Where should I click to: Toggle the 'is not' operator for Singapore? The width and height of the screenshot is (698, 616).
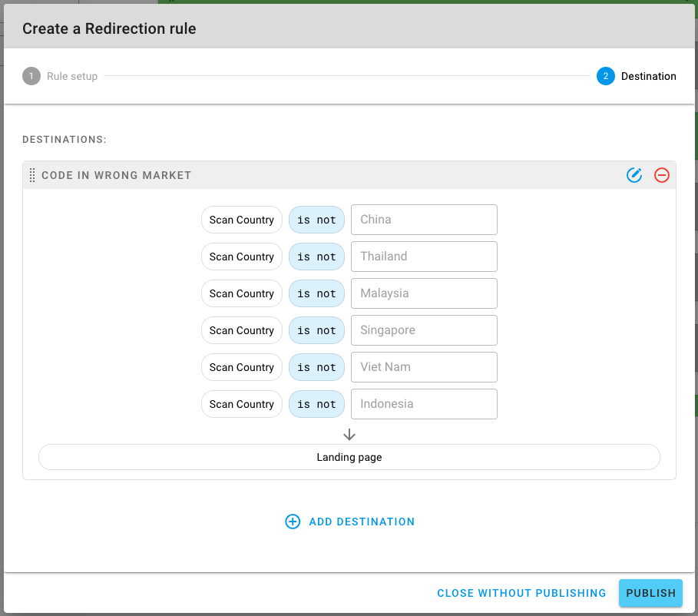click(316, 330)
